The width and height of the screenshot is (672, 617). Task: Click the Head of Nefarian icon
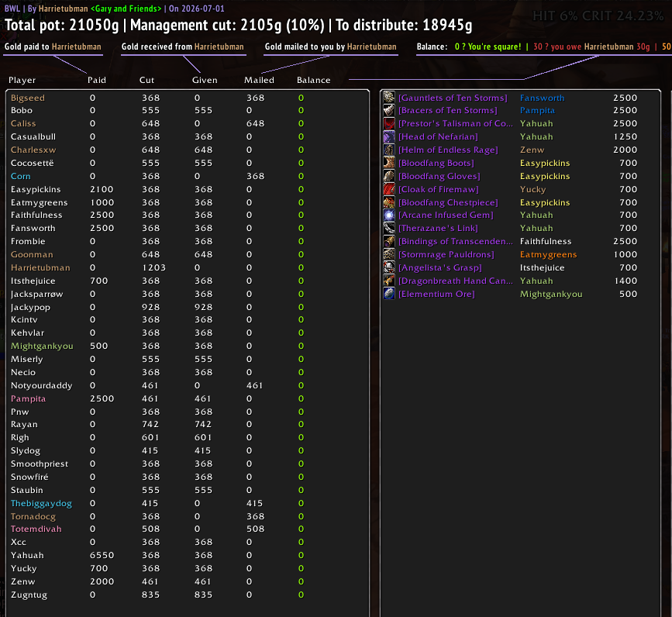point(389,136)
